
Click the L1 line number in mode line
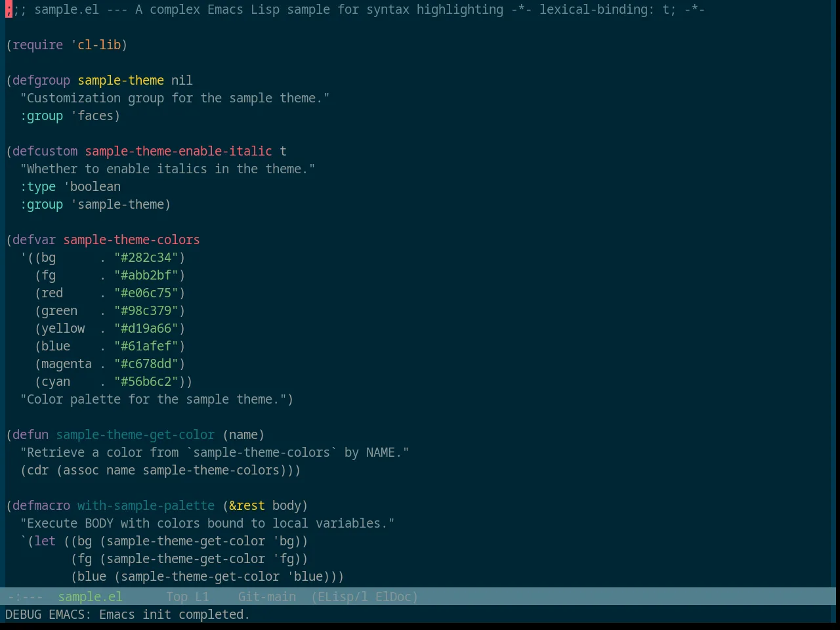coord(202,597)
